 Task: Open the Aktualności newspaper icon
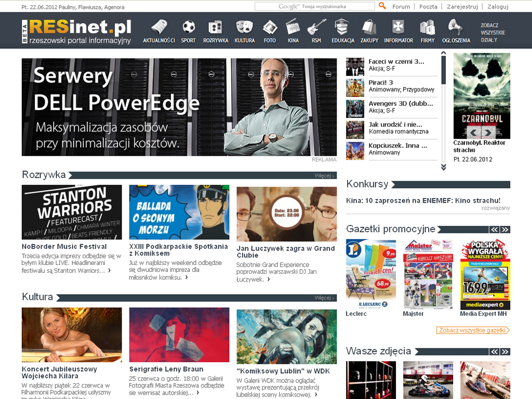(x=158, y=27)
